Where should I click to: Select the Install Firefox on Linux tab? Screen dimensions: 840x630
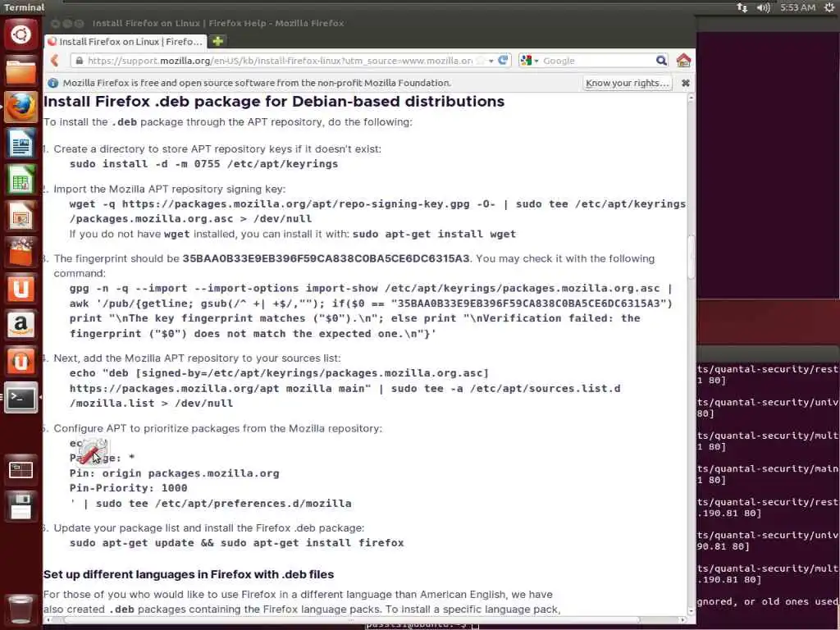coord(126,41)
